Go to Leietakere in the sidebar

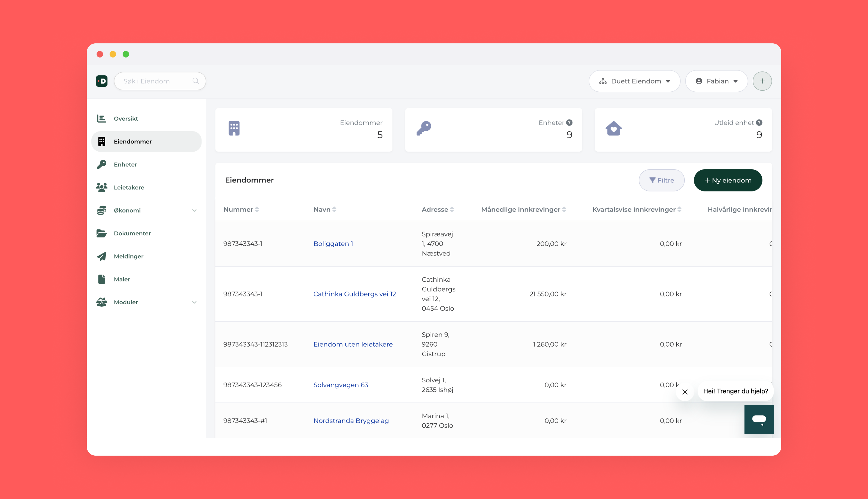coord(129,187)
